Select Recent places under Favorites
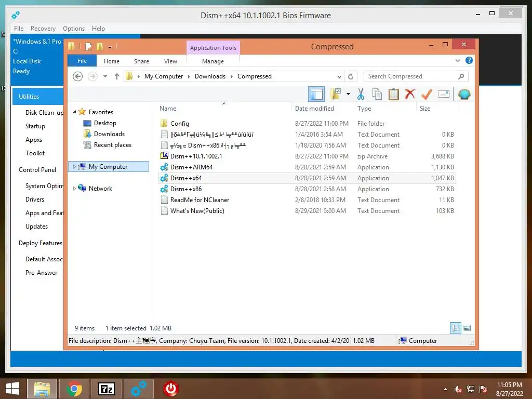 click(x=113, y=145)
